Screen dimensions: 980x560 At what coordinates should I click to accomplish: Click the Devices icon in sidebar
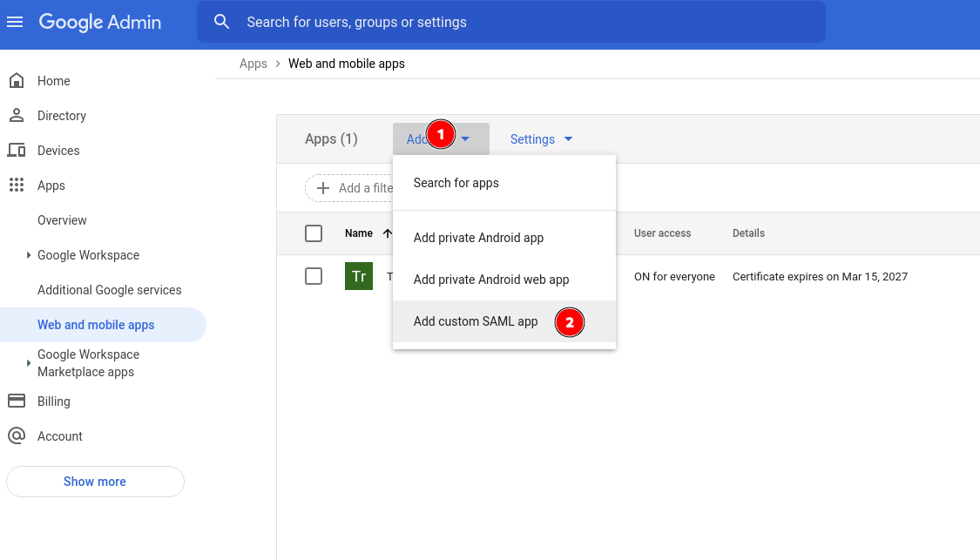coord(16,151)
